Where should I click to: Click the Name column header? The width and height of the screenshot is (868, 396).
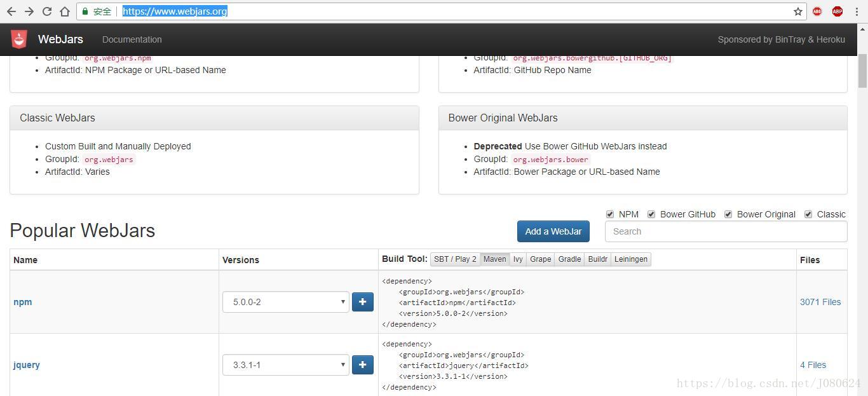[25, 260]
